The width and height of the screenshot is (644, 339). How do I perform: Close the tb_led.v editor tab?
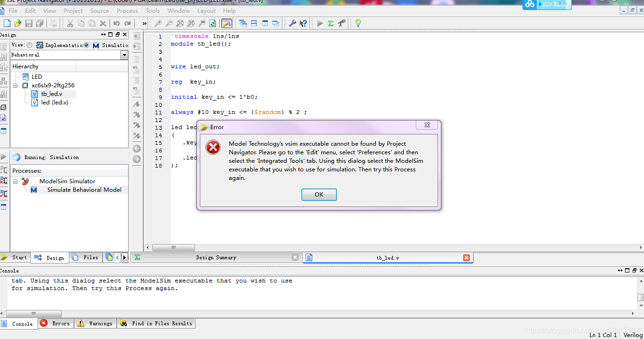click(x=467, y=257)
